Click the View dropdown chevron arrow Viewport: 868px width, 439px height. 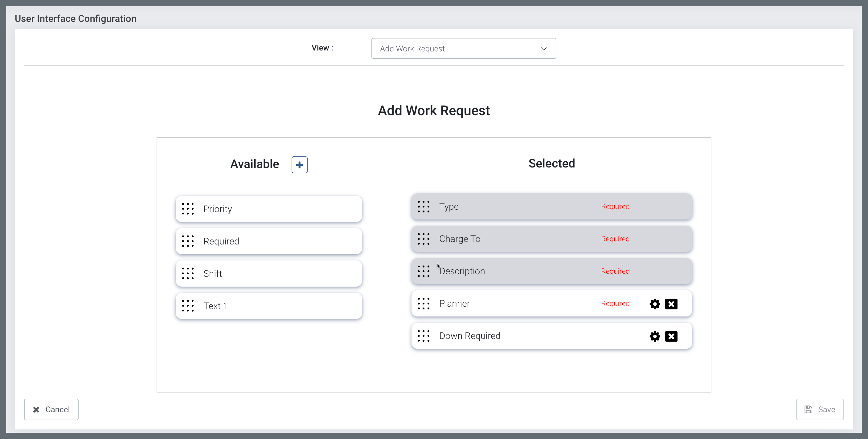[x=543, y=49]
